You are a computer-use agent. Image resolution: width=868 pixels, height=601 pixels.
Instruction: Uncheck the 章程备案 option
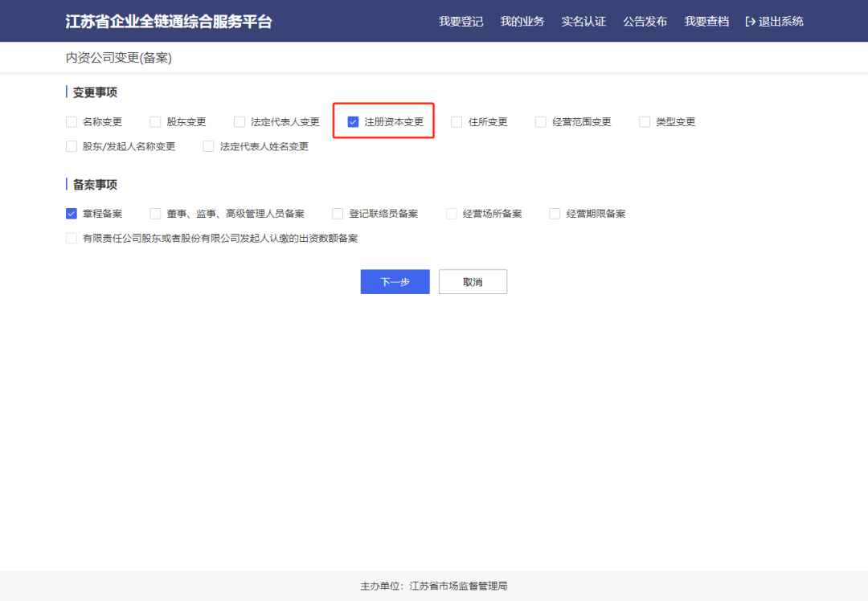click(x=71, y=213)
